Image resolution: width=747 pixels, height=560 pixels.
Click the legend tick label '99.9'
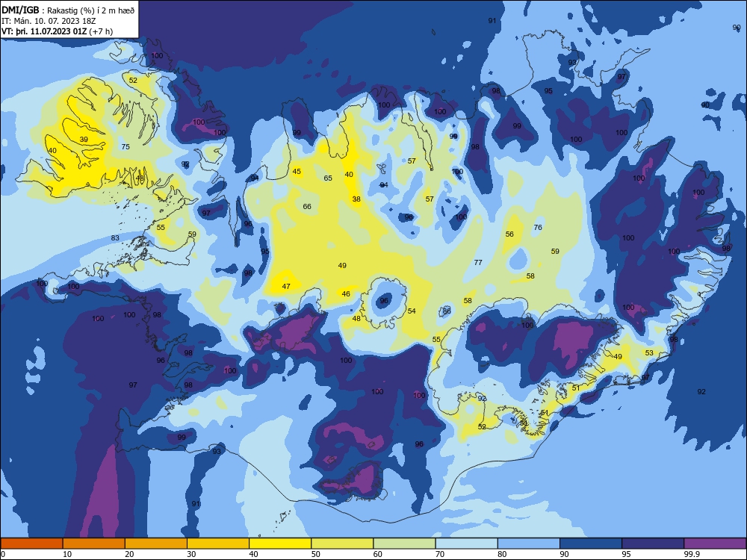click(691, 554)
